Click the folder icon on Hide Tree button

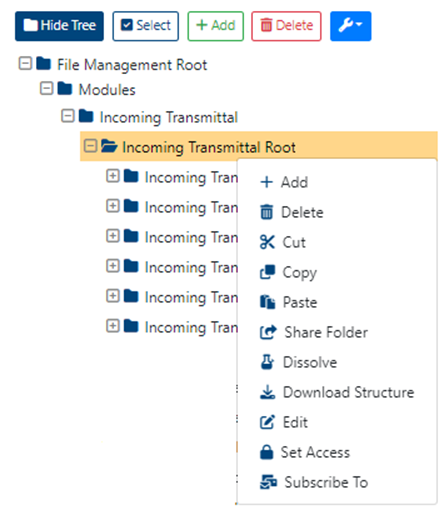[31, 26]
